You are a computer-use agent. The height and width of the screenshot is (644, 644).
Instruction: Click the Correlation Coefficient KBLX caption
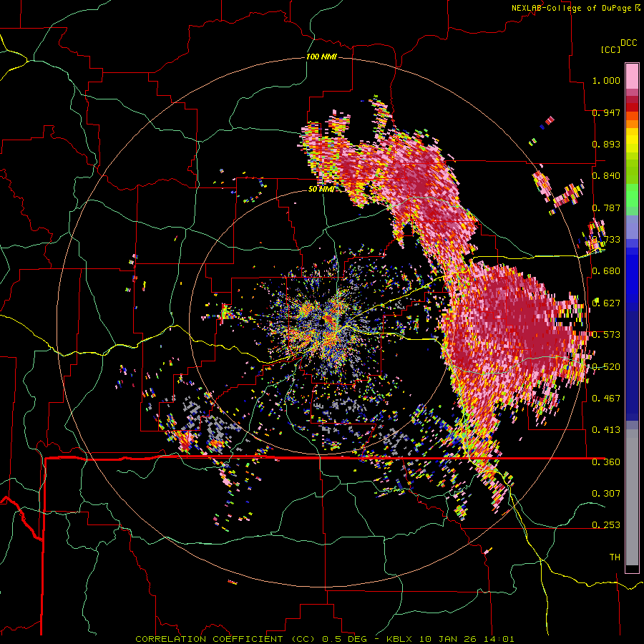point(325,639)
